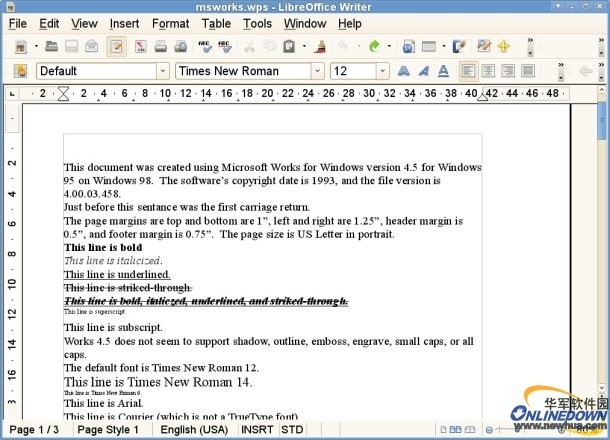Click the font size field showing 12
The height and width of the screenshot is (440, 610).
(353, 71)
